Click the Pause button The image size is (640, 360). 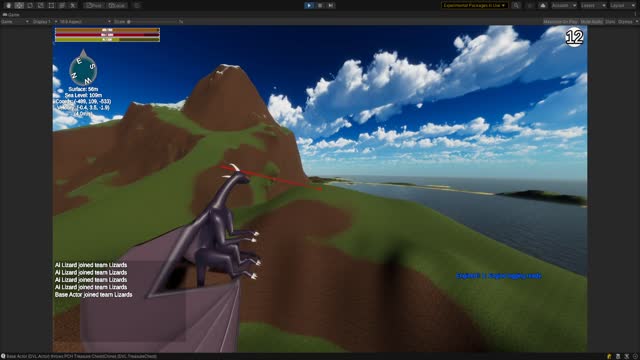point(320,5)
